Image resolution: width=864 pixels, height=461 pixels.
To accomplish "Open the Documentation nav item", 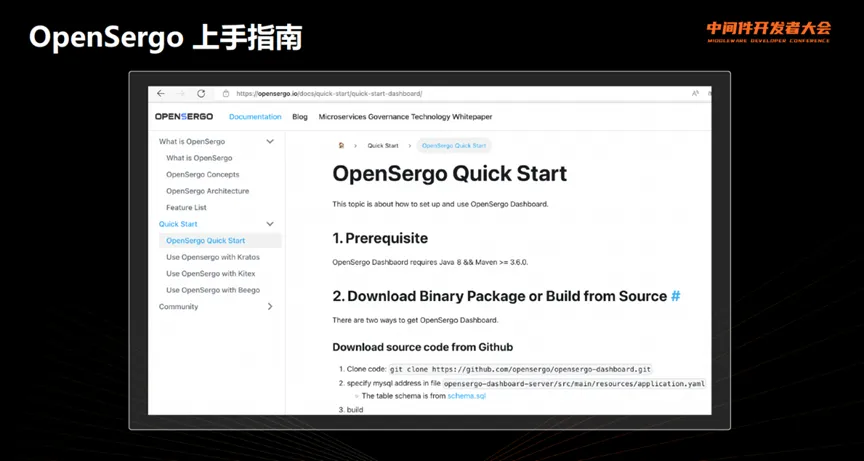I will tap(255, 117).
